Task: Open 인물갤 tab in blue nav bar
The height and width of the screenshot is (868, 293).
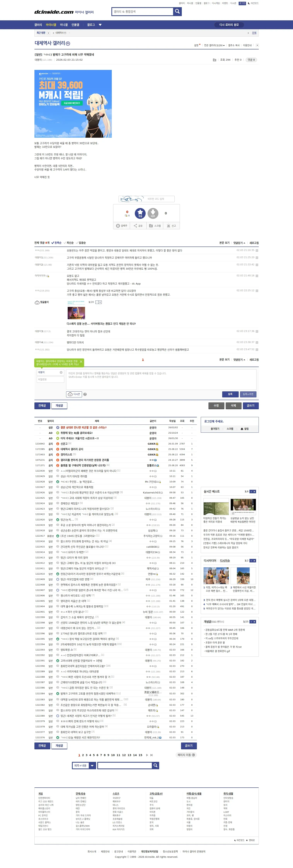Action: 75,25
